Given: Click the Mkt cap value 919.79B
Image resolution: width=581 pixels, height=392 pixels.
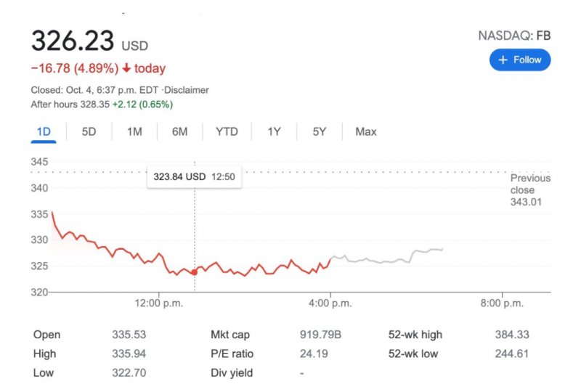Looking at the screenshot, I should (320, 335).
